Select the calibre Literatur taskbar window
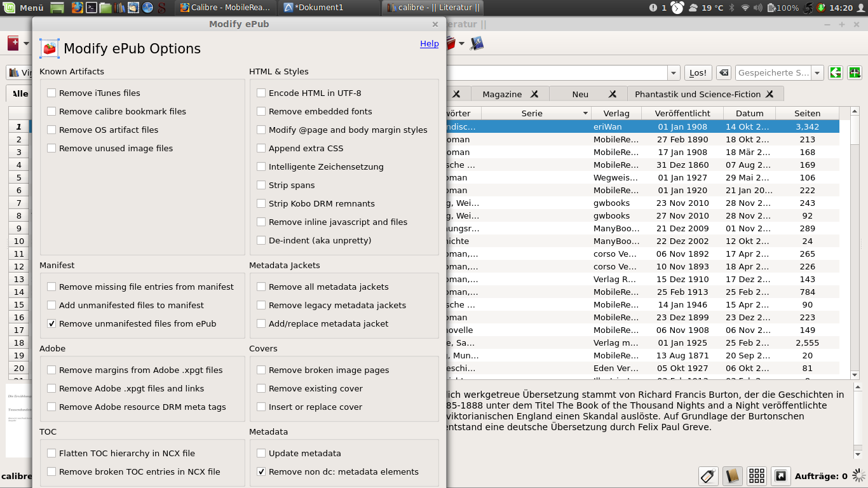 (433, 8)
